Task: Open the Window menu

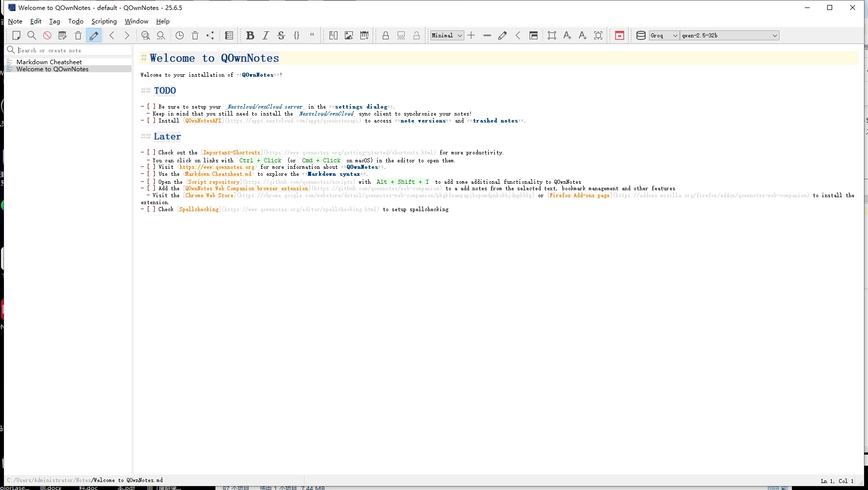Action: [x=136, y=21]
